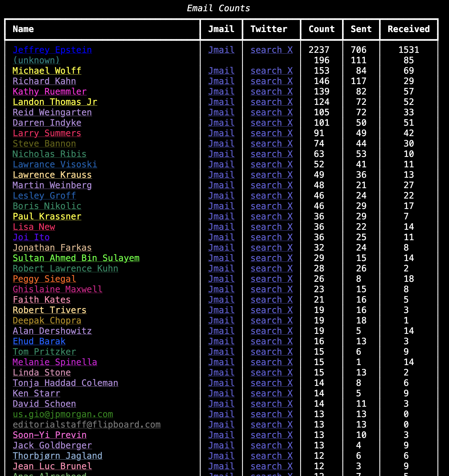The width and height of the screenshot is (449, 476).
Task: Click search X link for Jean Luc Brunel
Action: tap(272, 466)
